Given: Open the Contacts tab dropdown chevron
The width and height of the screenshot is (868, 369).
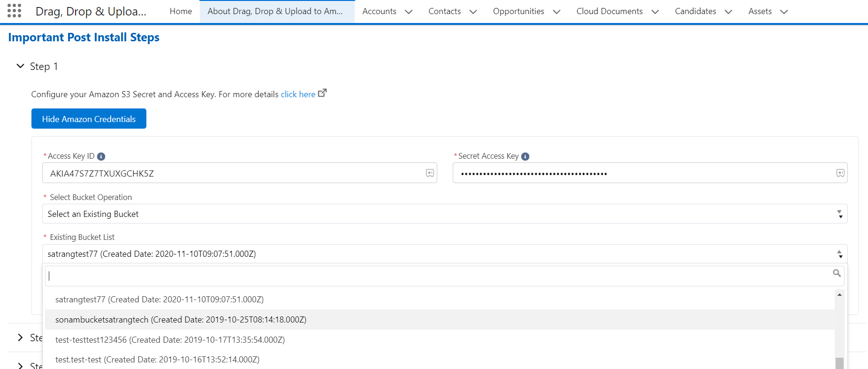Looking at the screenshot, I should click(473, 12).
